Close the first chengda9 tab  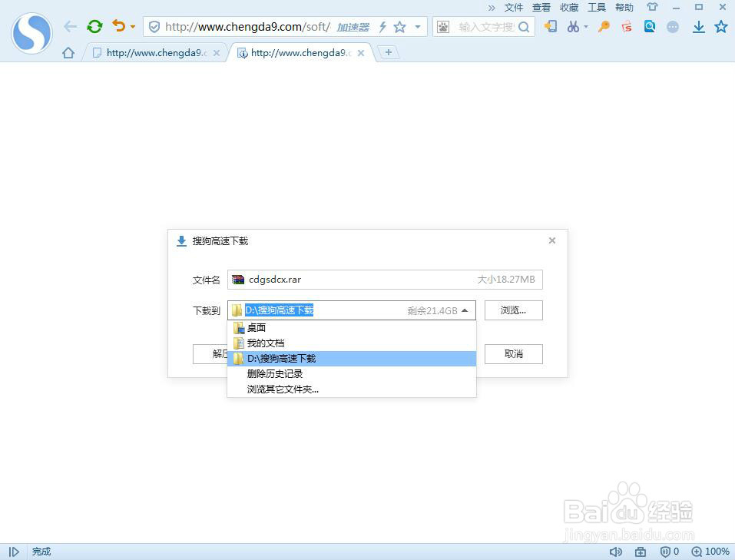click(217, 53)
